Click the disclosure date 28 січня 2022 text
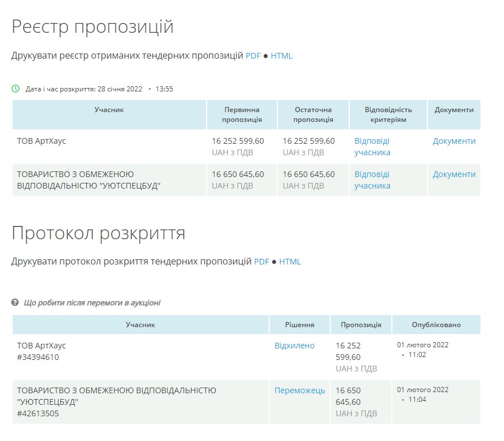Viewport: 504px width, 441px height. 120,89
